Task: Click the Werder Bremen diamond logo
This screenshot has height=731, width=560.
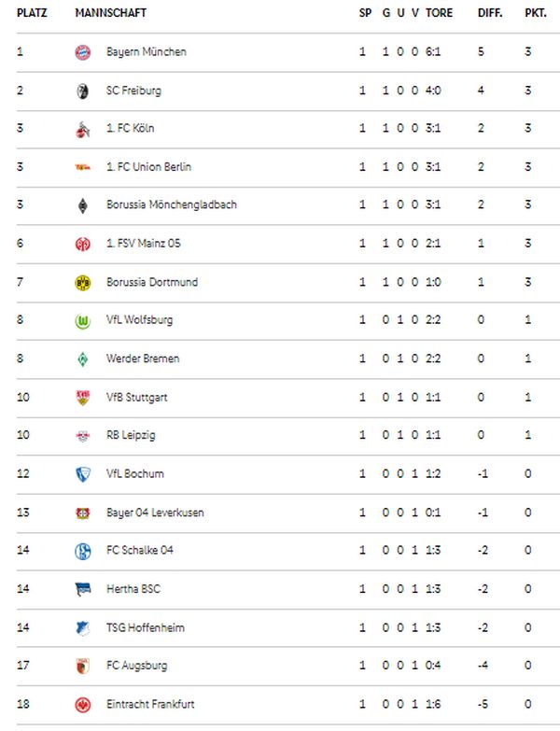Action: (x=82, y=359)
